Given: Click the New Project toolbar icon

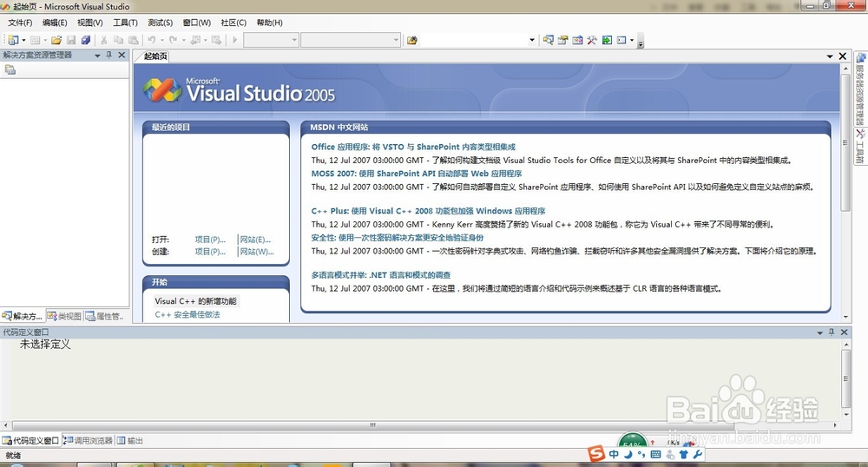Looking at the screenshot, I should pos(13,40).
